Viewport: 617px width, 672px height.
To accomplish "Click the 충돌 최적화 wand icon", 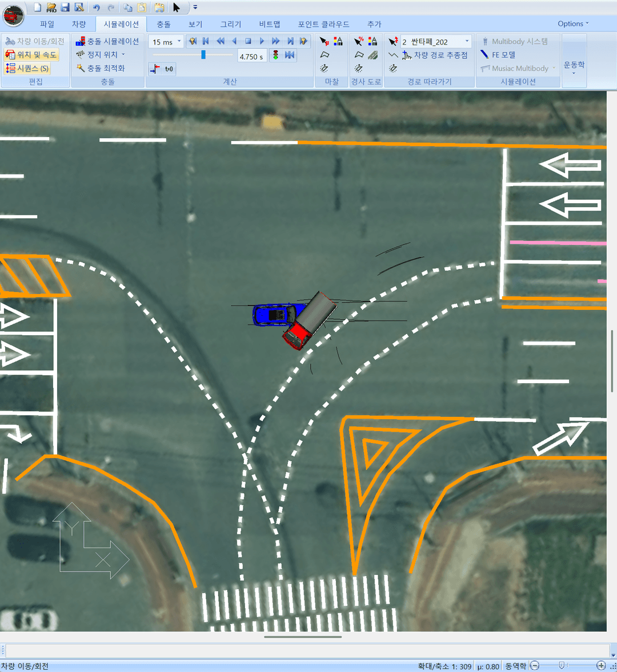I will click(x=81, y=68).
